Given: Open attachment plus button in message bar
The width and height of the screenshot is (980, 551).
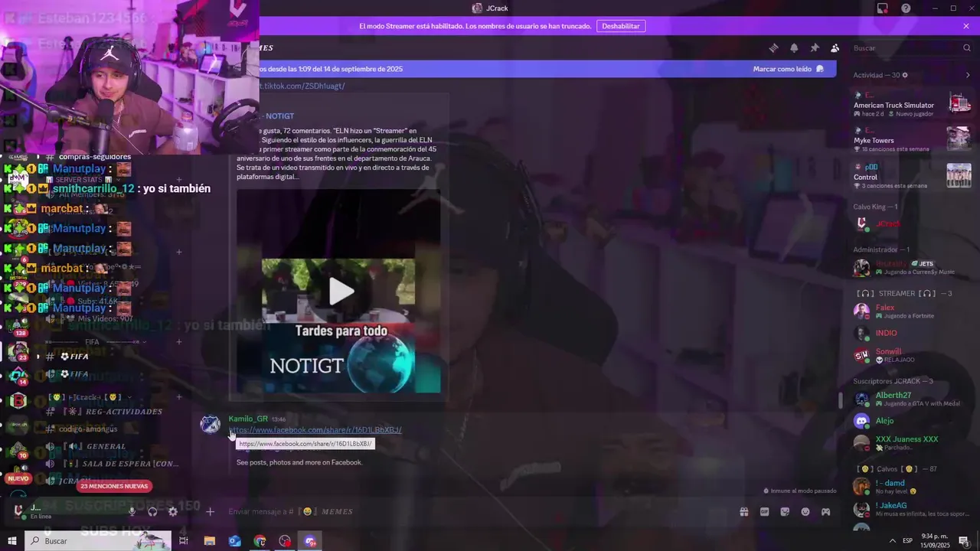Looking at the screenshot, I should click(x=210, y=511).
